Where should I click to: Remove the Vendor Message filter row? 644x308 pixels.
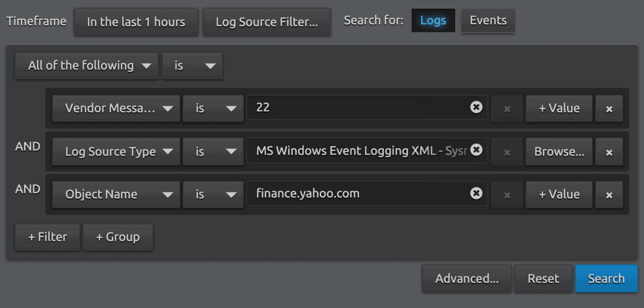click(x=609, y=108)
